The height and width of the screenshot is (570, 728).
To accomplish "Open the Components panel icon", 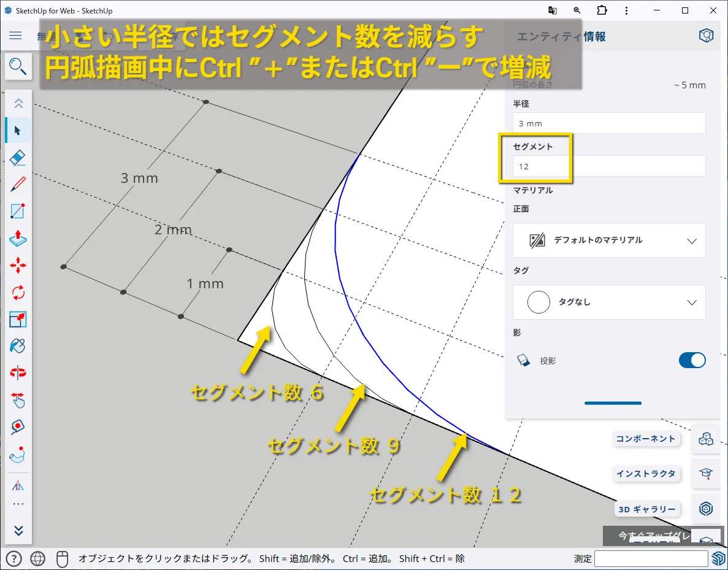I will [x=706, y=439].
